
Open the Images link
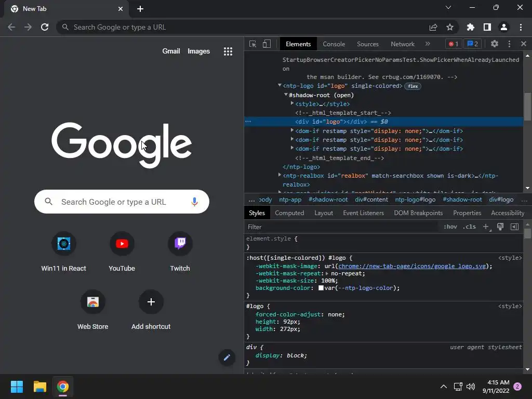coord(198,51)
